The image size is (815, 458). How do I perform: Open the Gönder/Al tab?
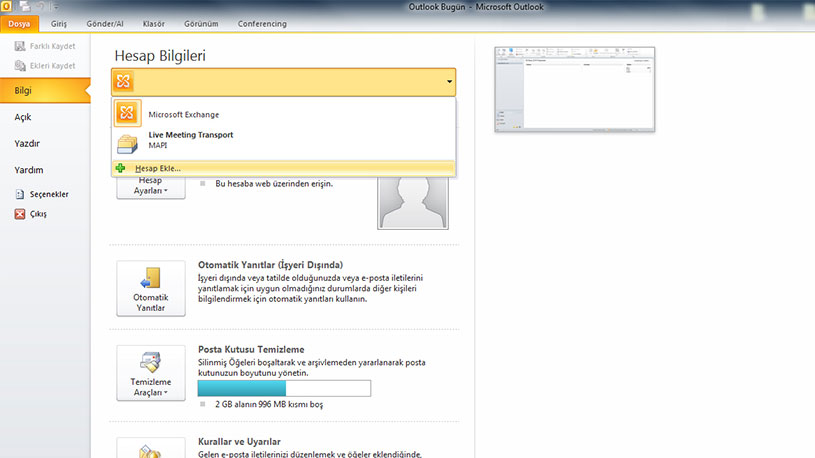coord(105,24)
